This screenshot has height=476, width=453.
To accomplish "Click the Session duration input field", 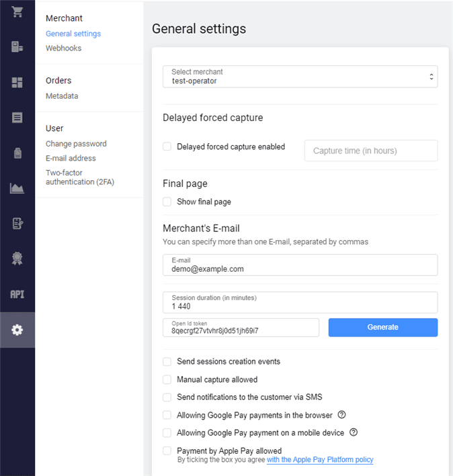I will (300, 302).
